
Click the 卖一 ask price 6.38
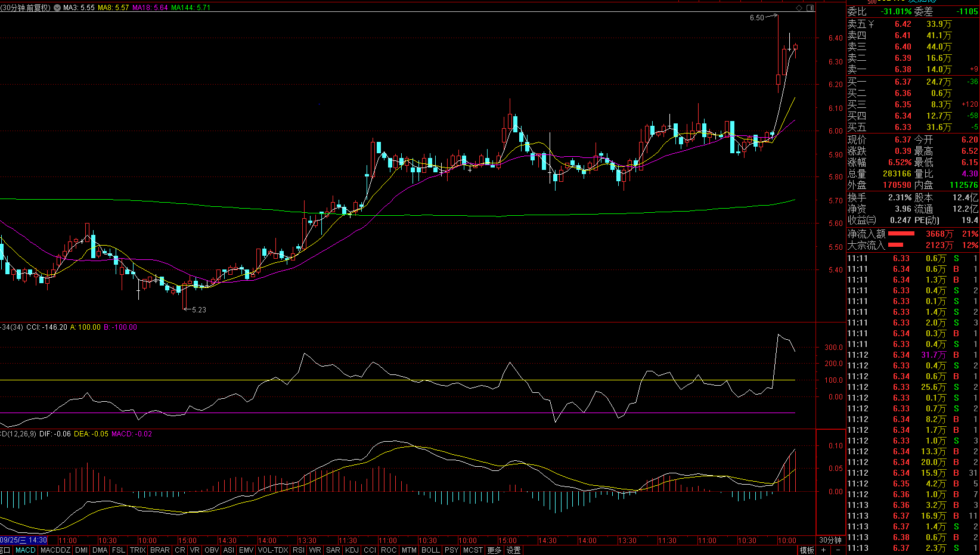point(903,69)
